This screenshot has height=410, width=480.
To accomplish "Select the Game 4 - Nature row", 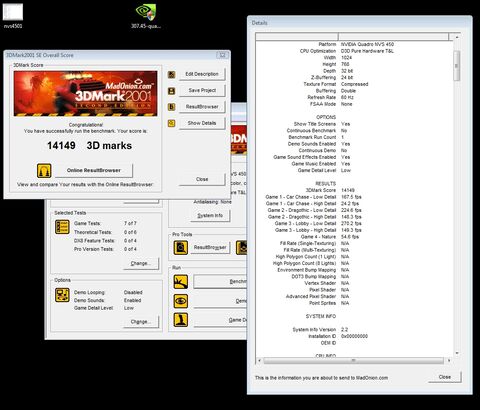I will click(x=354, y=237).
